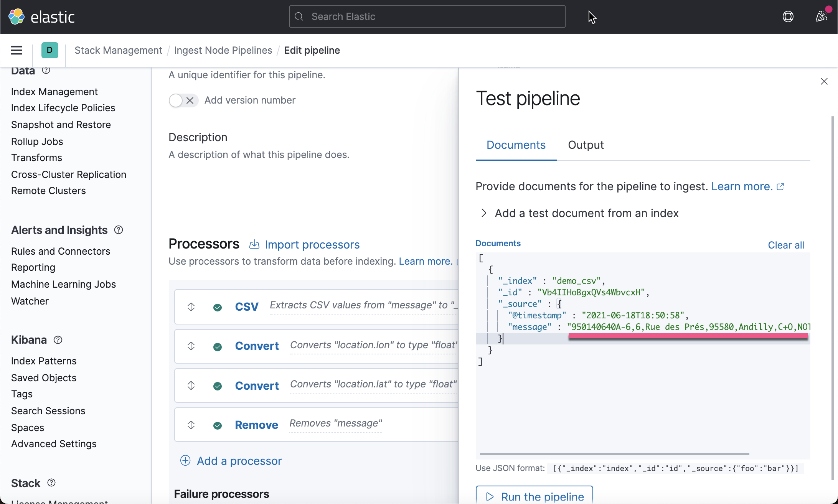Click the D space avatar icon

49,50
